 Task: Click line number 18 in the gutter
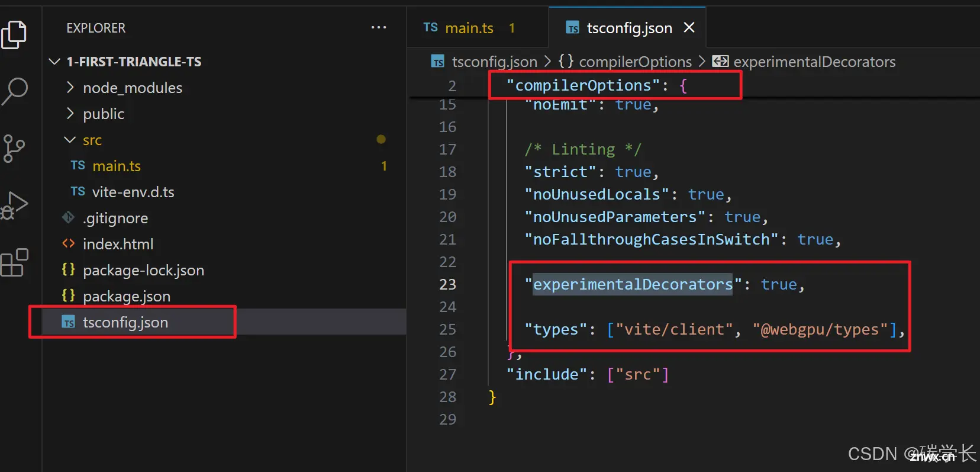448,172
